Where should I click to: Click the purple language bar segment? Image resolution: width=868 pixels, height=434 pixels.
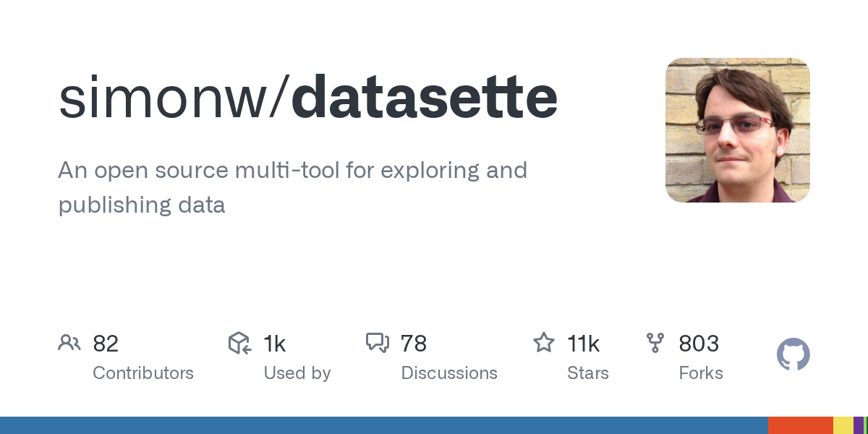point(859,425)
